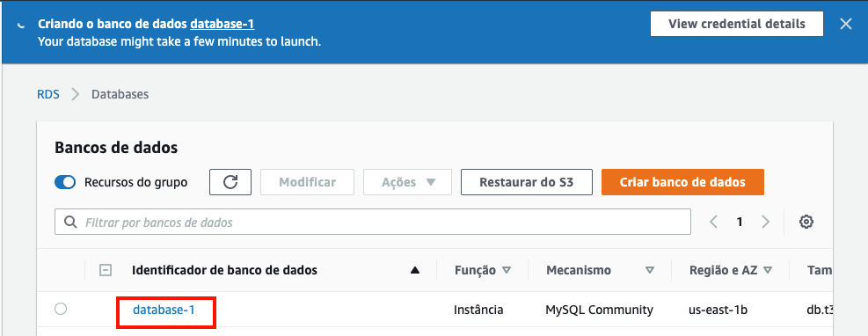
Task: Go to the previous page arrow
Action: point(713,222)
